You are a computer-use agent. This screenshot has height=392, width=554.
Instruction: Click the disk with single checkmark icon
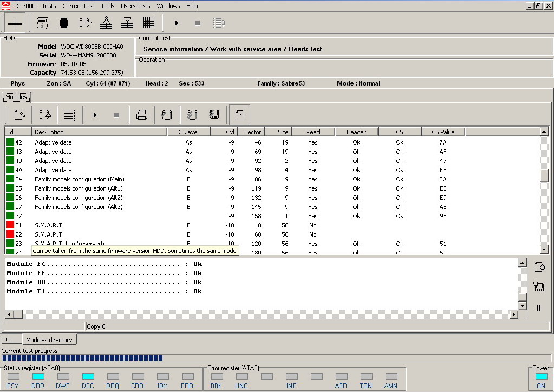pos(167,115)
